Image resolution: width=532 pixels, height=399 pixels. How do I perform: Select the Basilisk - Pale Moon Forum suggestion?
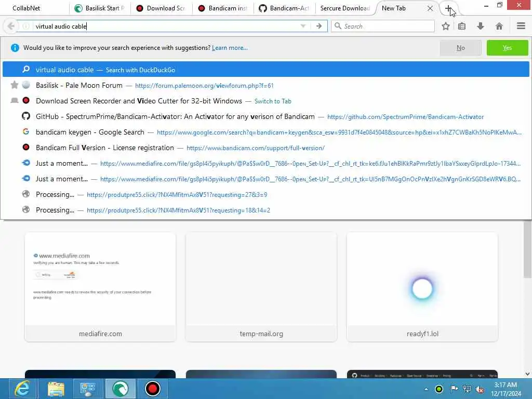click(265, 85)
